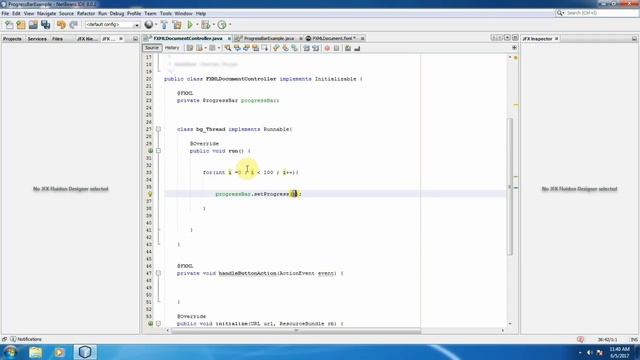This screenshot has height=360, width=640.
Task: Click the Debug Project icon
Action: 206,25
